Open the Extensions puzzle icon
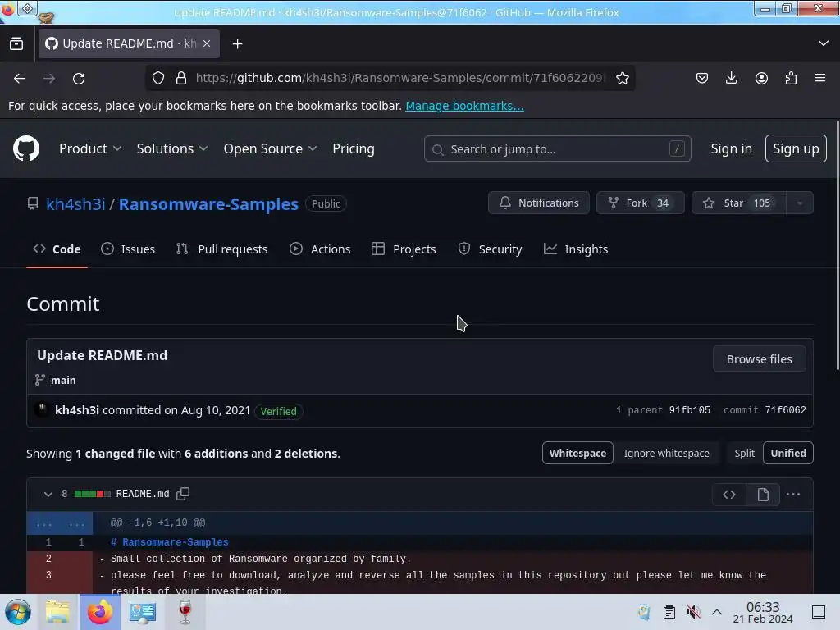The width and height of the screenshot is (840, 630). click(791, 78)
